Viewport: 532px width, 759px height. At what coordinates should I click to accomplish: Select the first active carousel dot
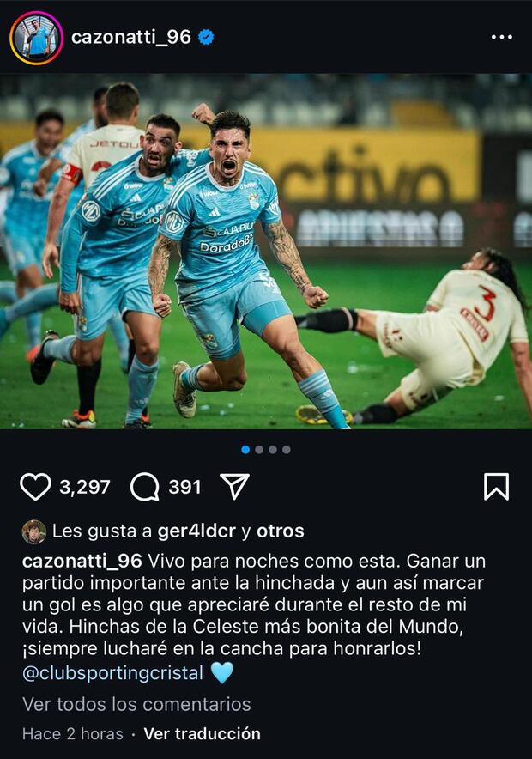click(245, 450)
